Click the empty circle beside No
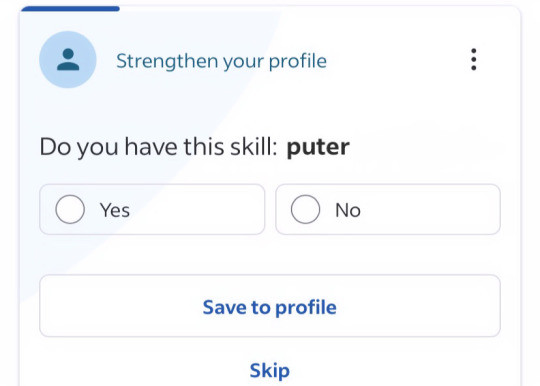Image resolution: width=540 pixels, height=386 pixels. click(305, 209)
